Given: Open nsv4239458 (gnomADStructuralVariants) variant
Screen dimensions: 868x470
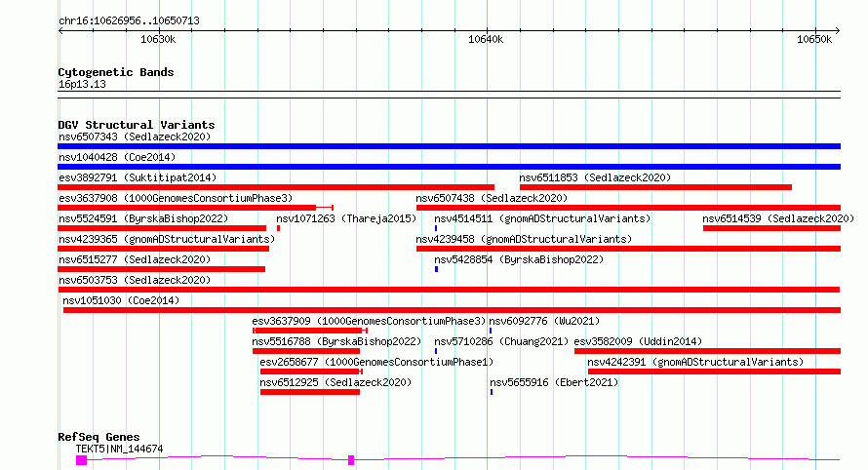Looking at the screenshot, I should (x=524, y=239).
